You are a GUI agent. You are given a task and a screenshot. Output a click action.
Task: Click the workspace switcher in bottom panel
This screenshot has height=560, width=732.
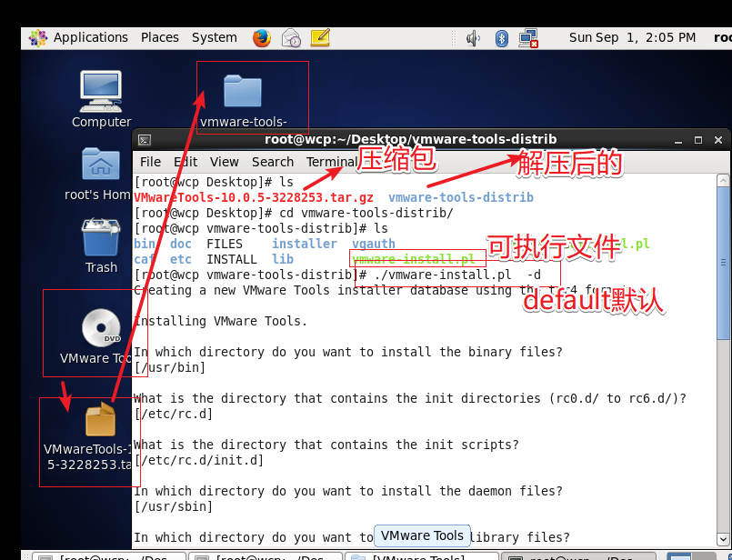click(x=691, y=556)
